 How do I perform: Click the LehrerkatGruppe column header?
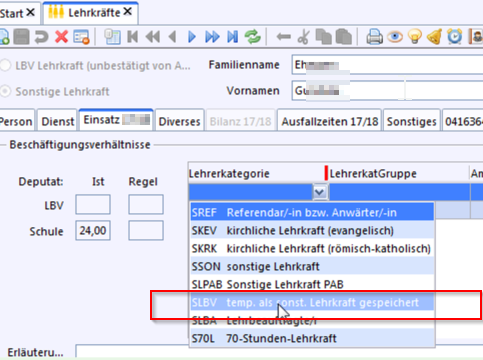tap(399, 173)
